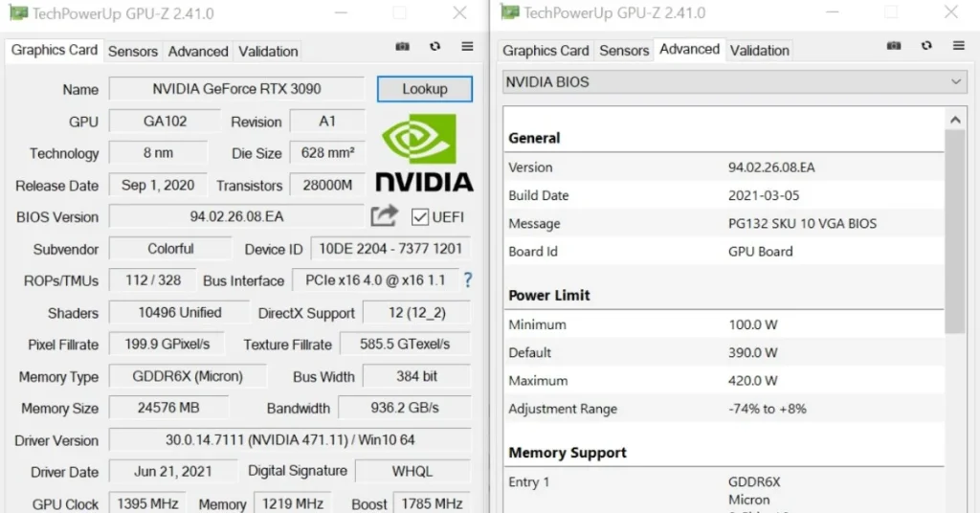Select Maximum power limit 420.0 W
Screen dimensions: 980x513
[752, 381]
